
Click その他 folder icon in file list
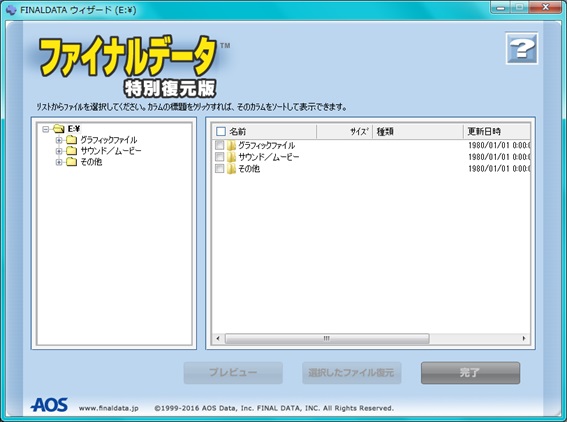tap(231, 169)
